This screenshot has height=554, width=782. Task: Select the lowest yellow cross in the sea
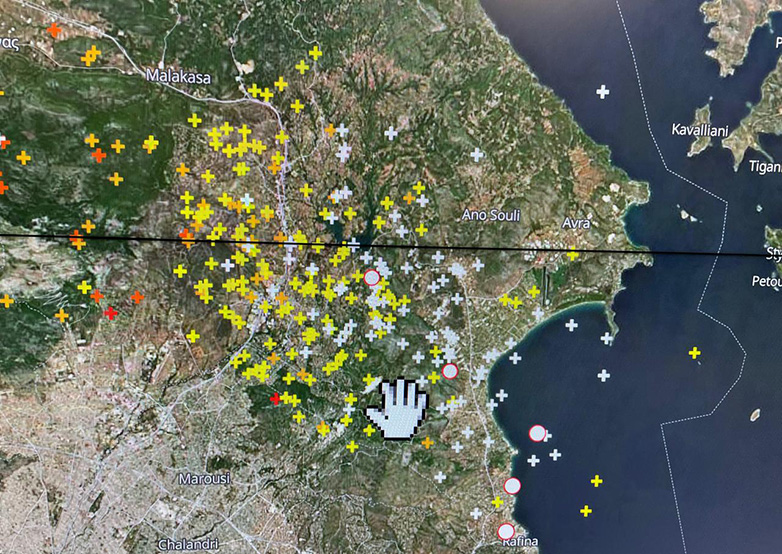(x=586, y=511)
